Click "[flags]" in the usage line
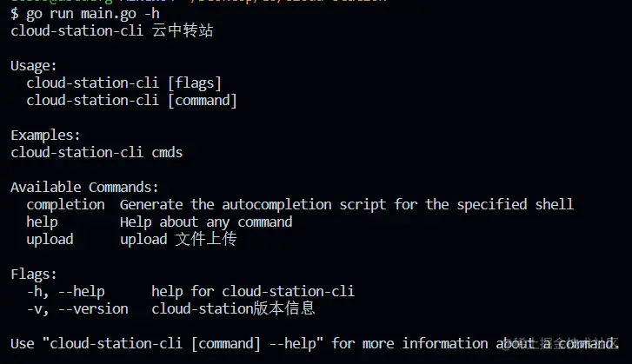Image resolution: width=632 pixels, height=364 pixels. (195, 83)
